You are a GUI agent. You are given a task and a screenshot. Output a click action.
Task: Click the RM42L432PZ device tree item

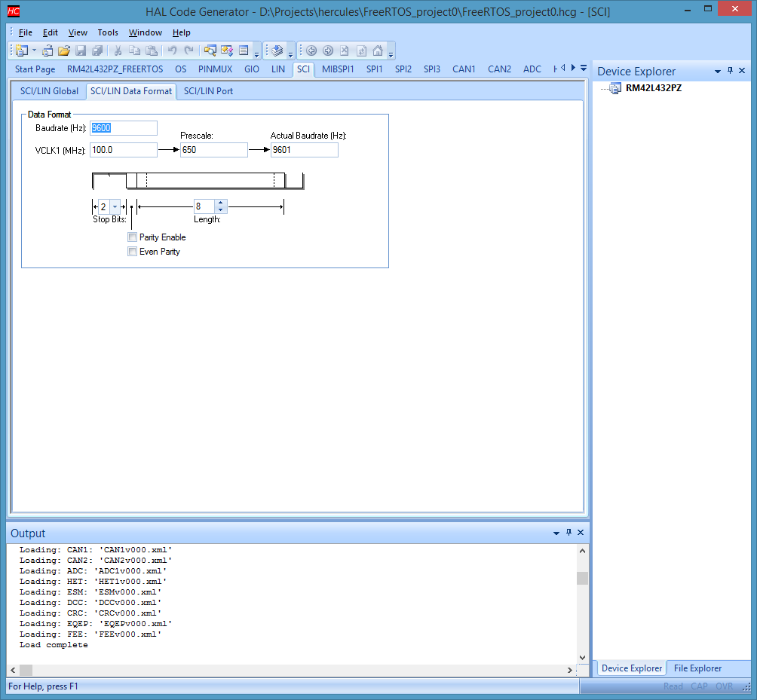pos(653,88)
